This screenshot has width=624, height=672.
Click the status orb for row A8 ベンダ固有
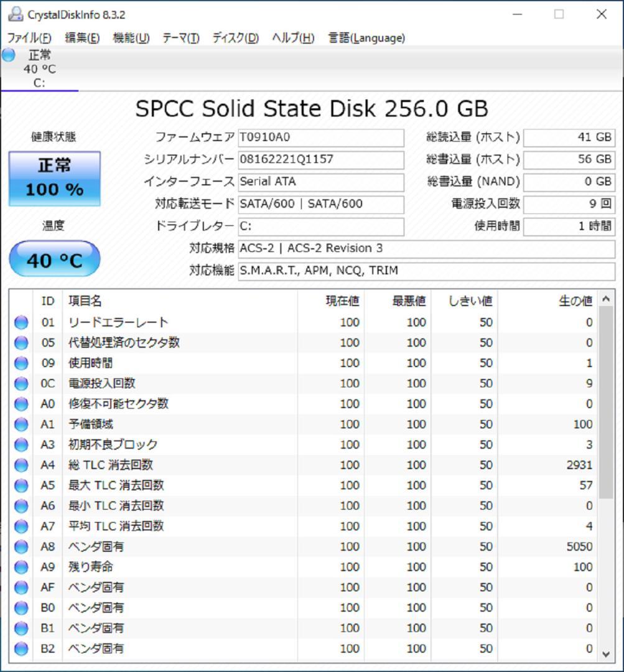[21, 546]
